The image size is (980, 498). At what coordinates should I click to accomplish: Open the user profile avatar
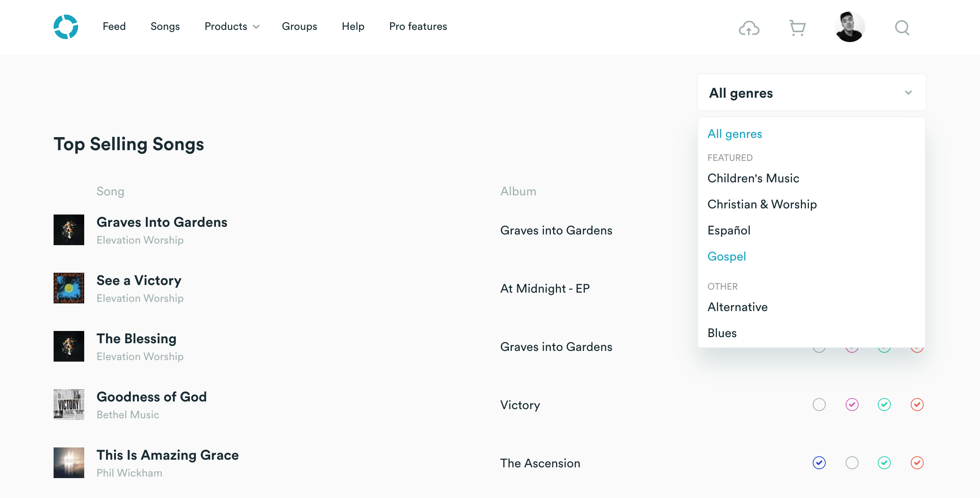pos(849,27)
